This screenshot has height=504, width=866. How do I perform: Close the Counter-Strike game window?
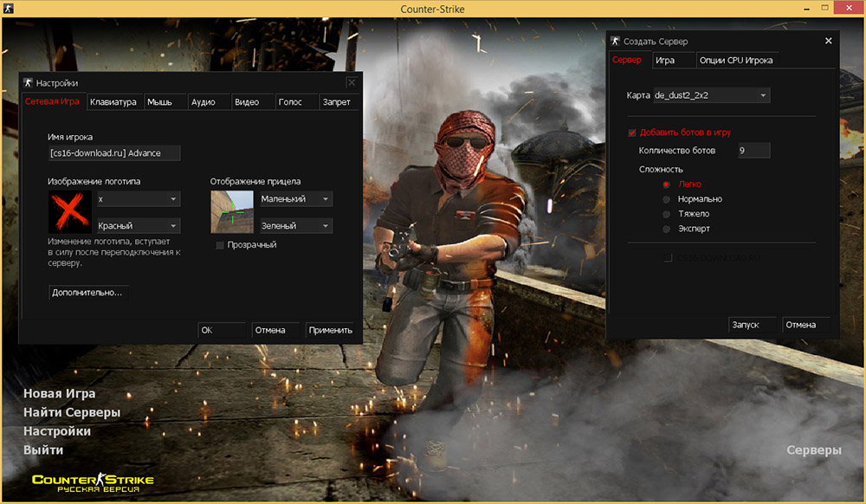point(850,8)
